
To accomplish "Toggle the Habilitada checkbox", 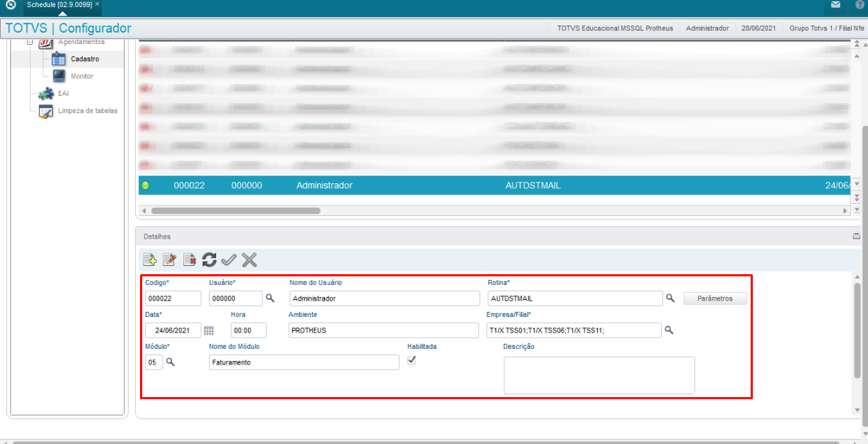I will tap(411, 360).
